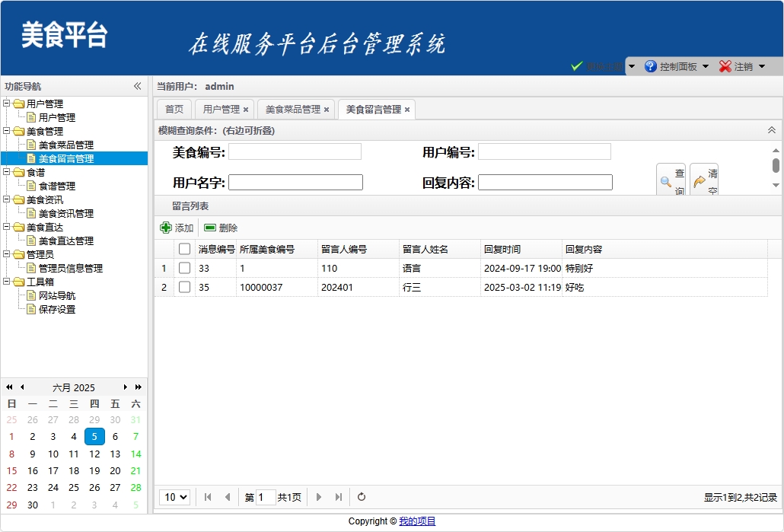Switch to the 首页 tab
This screenshot has width=784, height=532.
(174, 109)
